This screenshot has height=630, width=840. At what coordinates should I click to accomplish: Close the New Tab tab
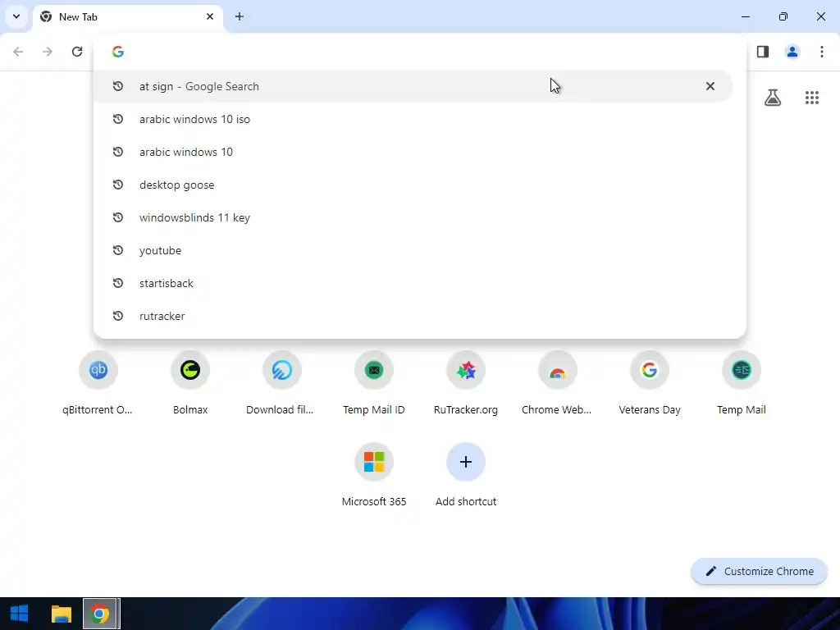(210, 16)
